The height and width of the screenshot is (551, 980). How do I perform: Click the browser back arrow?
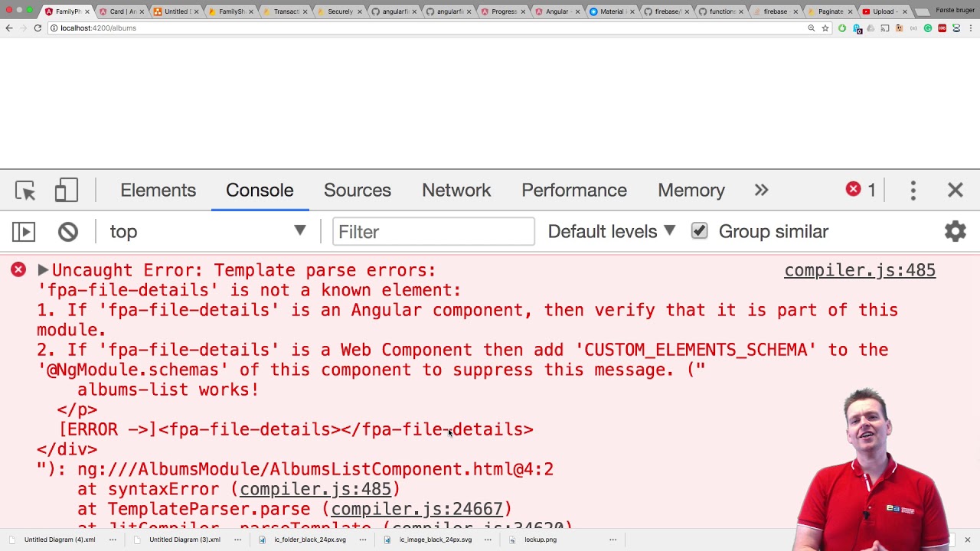point(9,28)
